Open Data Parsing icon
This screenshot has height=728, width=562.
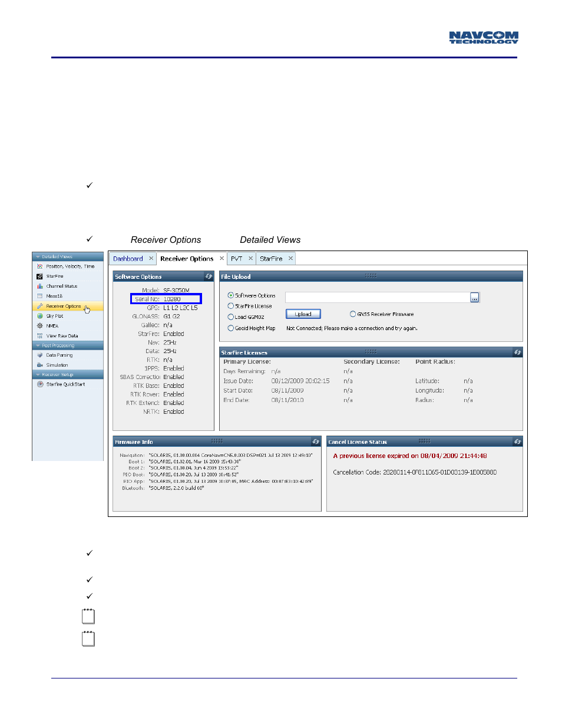[40, 355]
